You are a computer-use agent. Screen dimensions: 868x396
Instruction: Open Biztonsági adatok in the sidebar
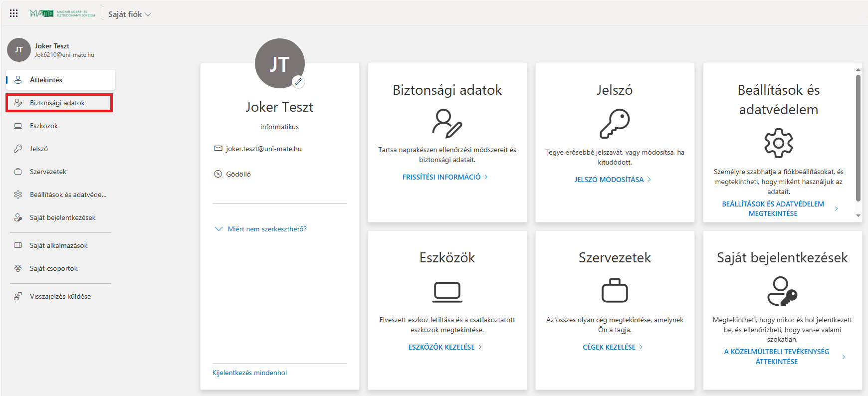coord(57,103)
